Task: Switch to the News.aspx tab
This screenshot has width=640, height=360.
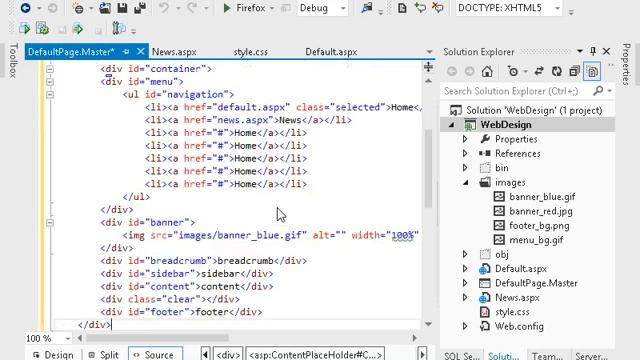Action: click(x=174, y=52)
